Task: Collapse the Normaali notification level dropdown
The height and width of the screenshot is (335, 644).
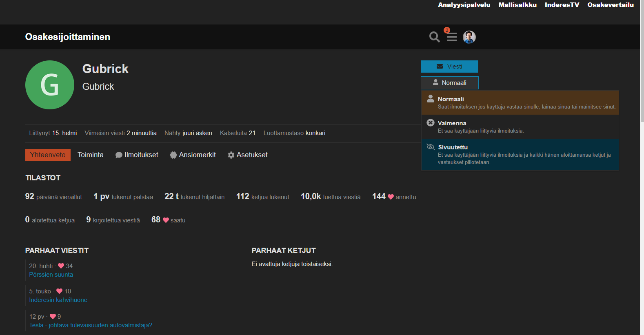Action: pyautogui.click(x=449, y=83)
